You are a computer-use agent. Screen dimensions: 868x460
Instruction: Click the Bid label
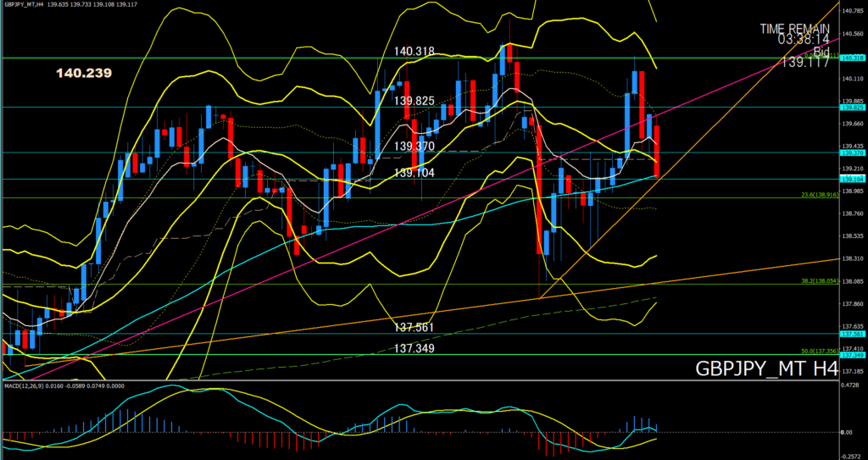pyautogui.click(x=821, y=52)
